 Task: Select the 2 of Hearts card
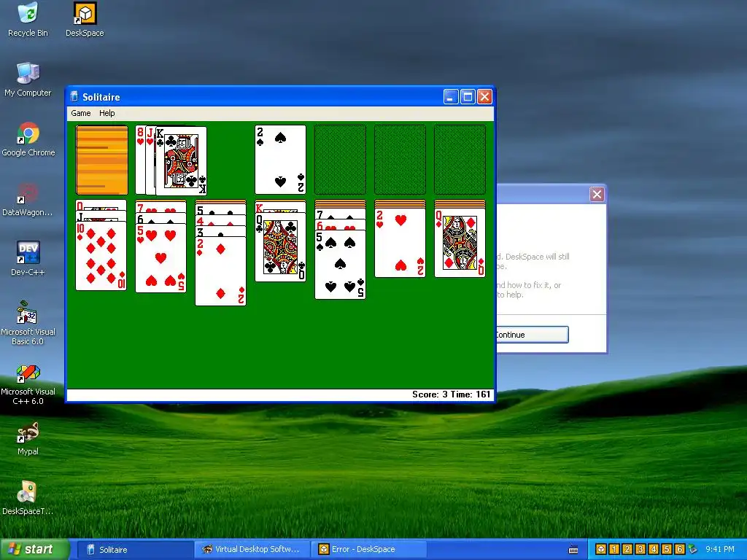point(400,243)
